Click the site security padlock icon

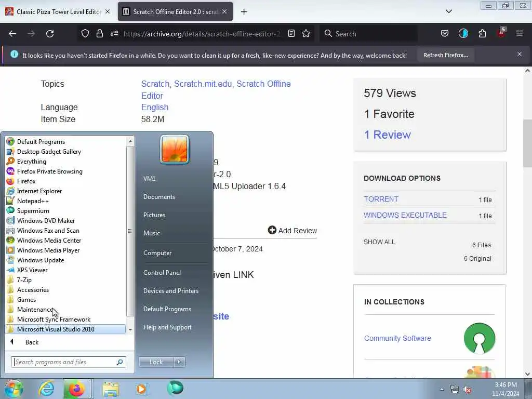pyautogui.click(x=99, y=33)
